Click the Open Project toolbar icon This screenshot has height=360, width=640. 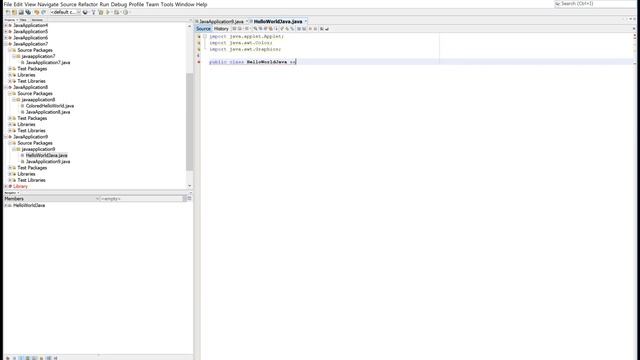click(21, 12)
